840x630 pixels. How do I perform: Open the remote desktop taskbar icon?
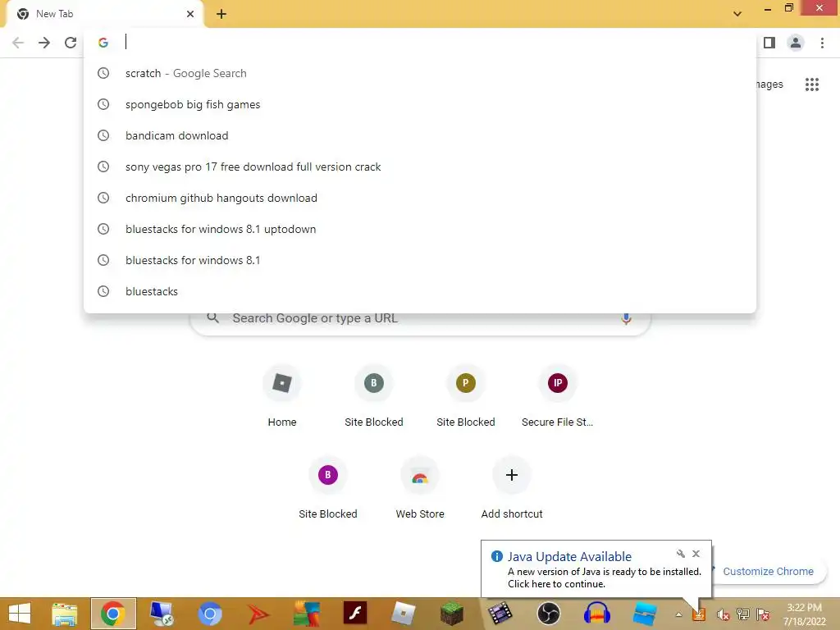[162, 614]
